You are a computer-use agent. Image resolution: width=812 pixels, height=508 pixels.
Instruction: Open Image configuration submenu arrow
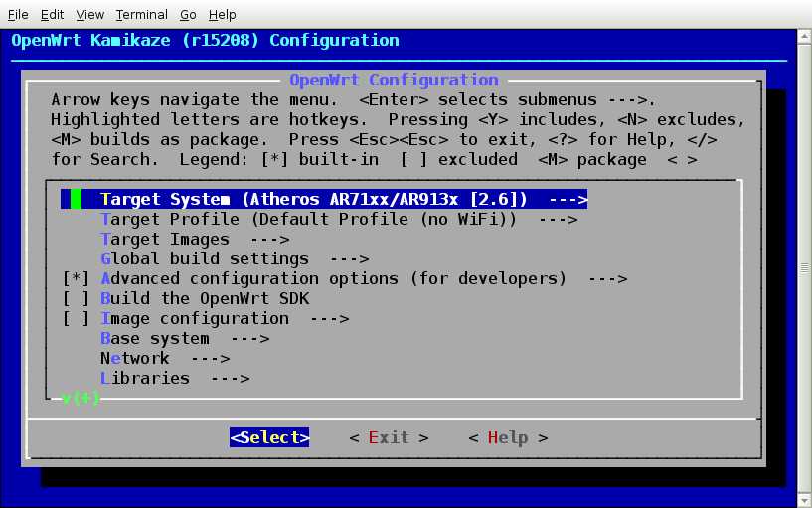[x=329, y=319]
